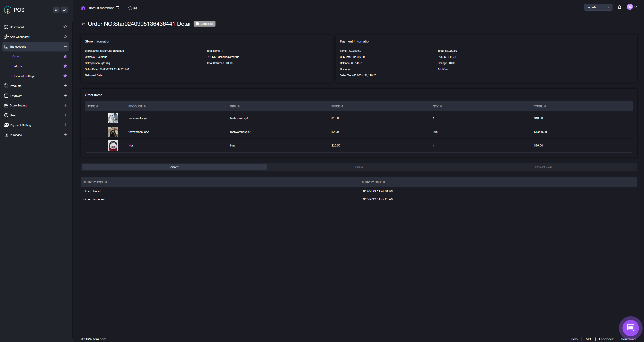Open Discount Settings in sidebar
The image size is (644, 342).
[x=24, y=76]
